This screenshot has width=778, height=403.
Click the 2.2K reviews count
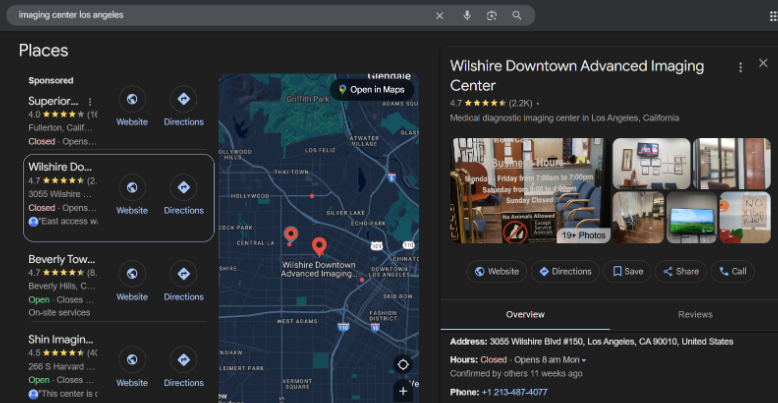tap(520, 103)
